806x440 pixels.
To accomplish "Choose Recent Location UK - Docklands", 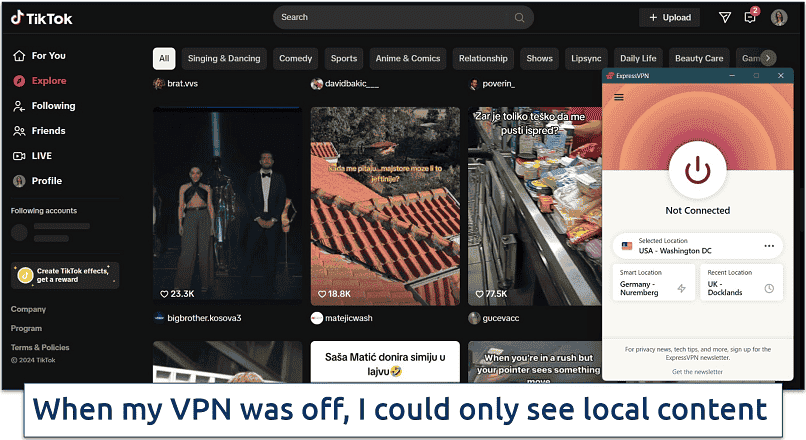I will pos(741,282).
